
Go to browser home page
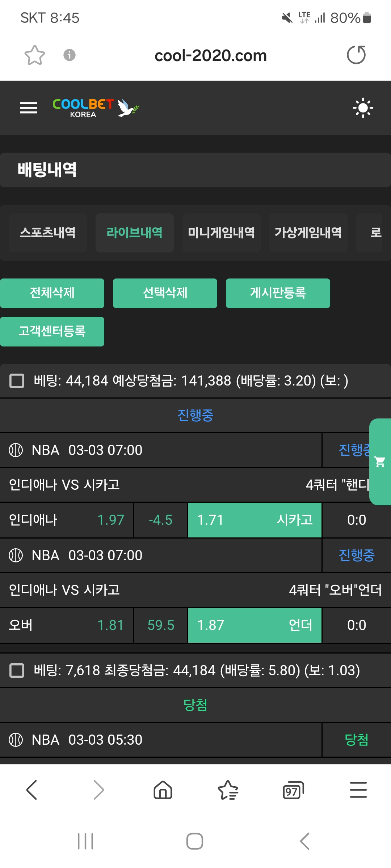click(x=163, y=790)
